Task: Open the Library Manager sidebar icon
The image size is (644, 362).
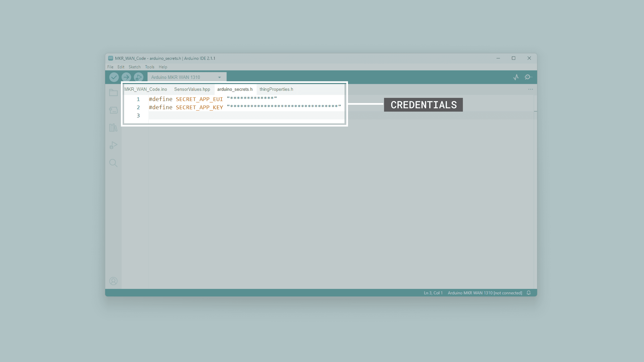Action: click(113, 128)
